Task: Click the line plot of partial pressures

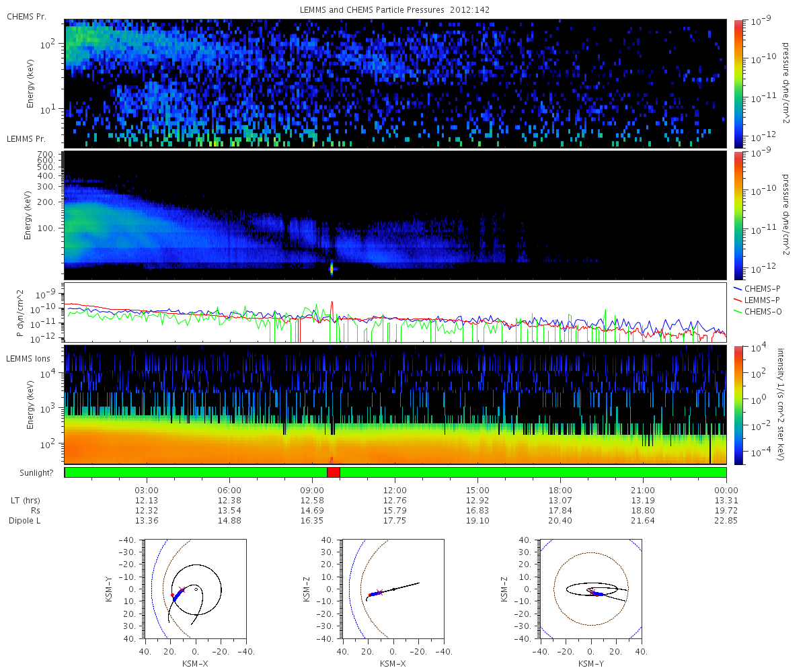Action: point(395,312)
